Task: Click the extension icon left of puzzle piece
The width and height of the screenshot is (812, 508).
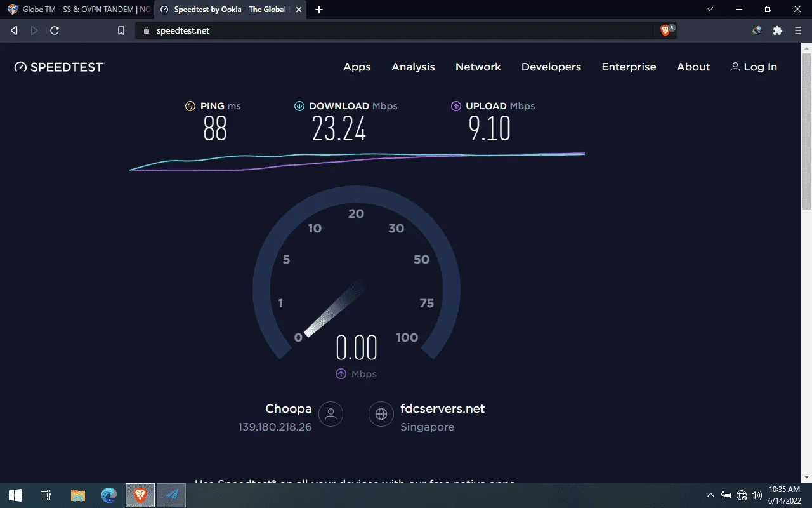Action: tap(757, 30)
